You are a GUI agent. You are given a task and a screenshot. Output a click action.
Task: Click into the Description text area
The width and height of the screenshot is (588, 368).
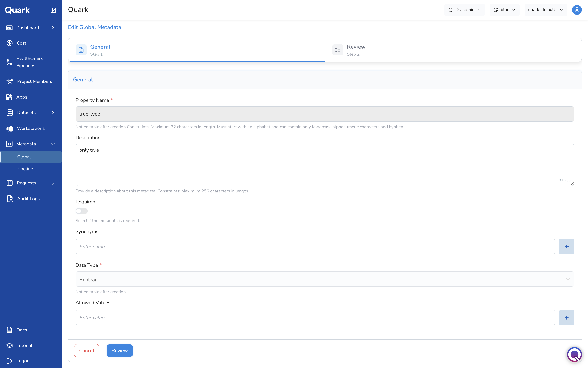(325, 165)
